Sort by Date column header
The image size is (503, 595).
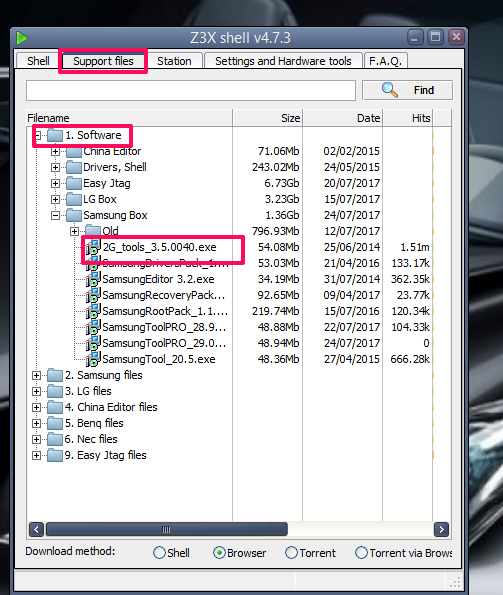[x=343, y=118]
